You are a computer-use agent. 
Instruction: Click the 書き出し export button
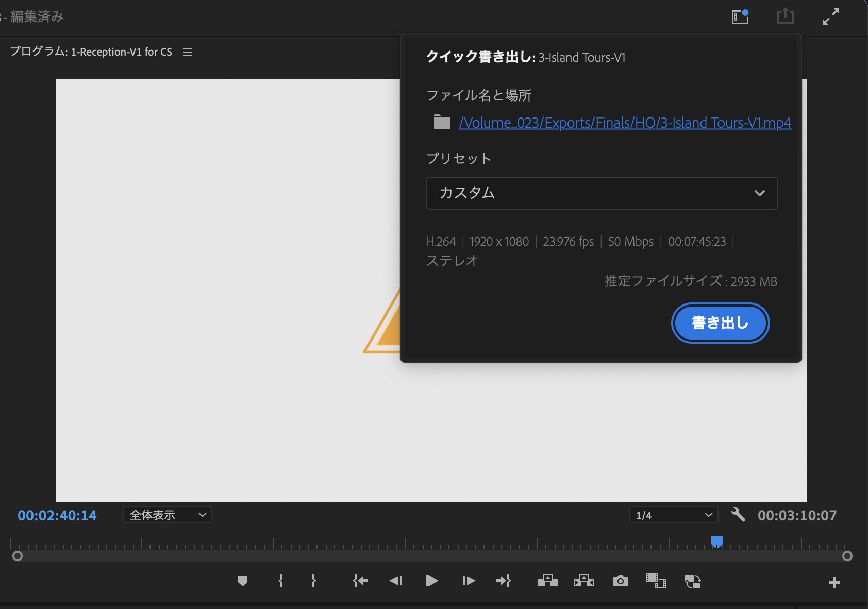point(720,323)
